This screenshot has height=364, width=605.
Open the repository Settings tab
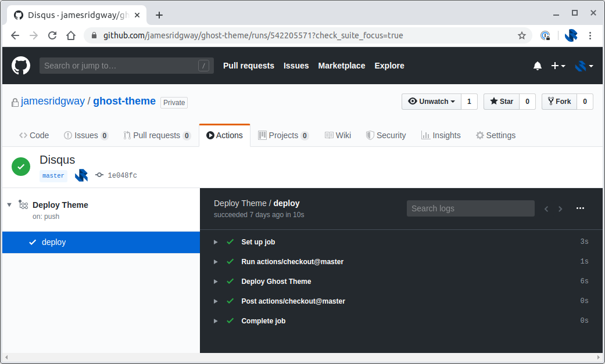(x=496, y=135)
